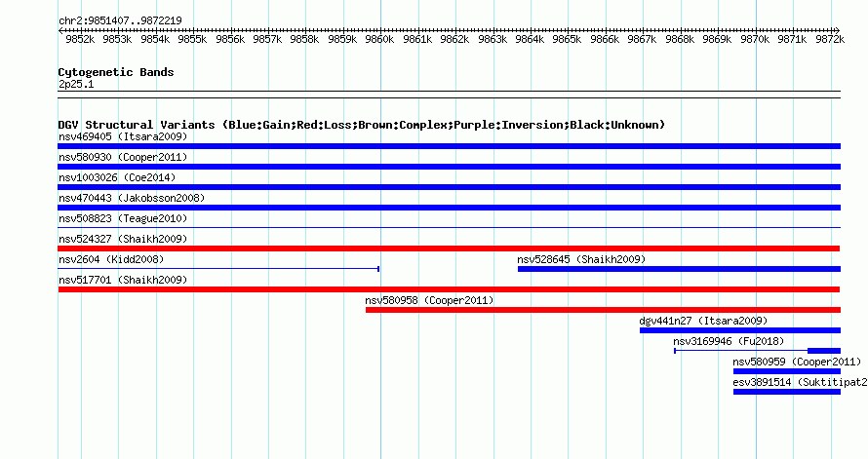The height and width of the screenshot is (459, 868).
Task: Click the nsv580930 (Cooper2011) variant bar
Action: 449,167
